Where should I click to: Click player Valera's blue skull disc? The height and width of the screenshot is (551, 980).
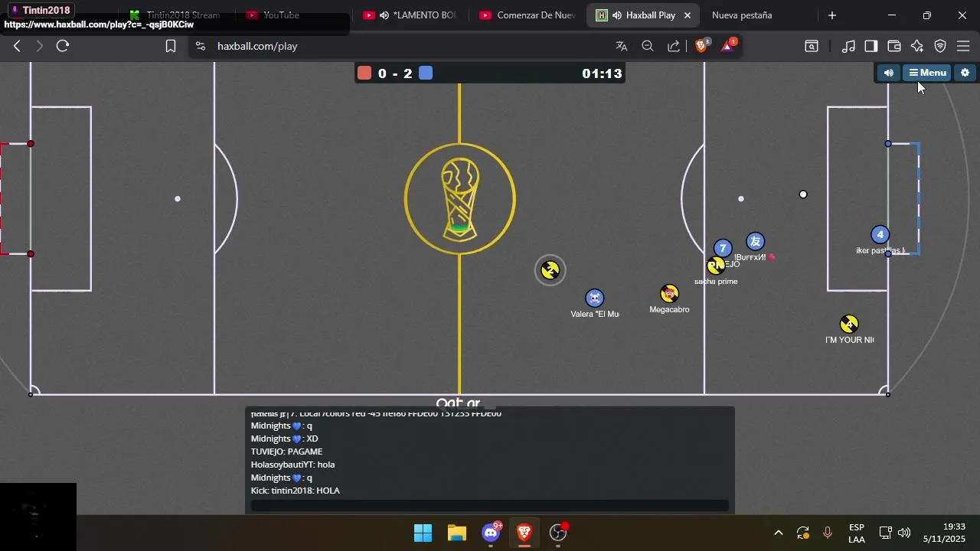(x=595, y=298)
